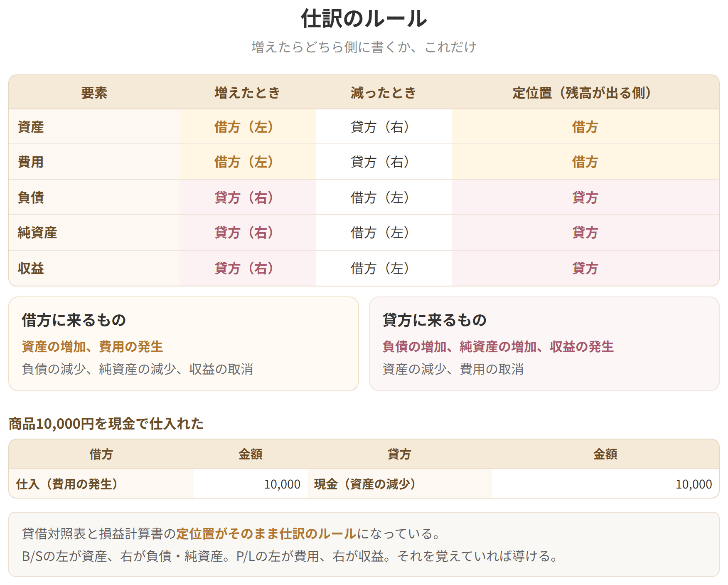Image resolution: width=728 pixels, height=585 pixels.
Task: Click the 定位置 value 貸方 for 収益
Action: point(585,268)
